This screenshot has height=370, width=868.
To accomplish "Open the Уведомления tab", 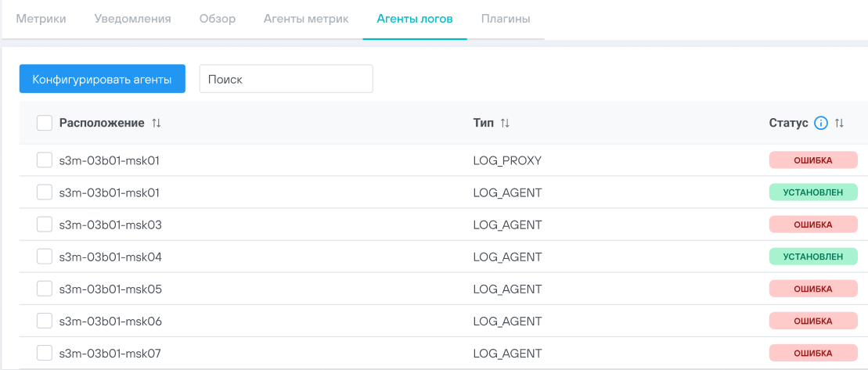I will point(132,19).
